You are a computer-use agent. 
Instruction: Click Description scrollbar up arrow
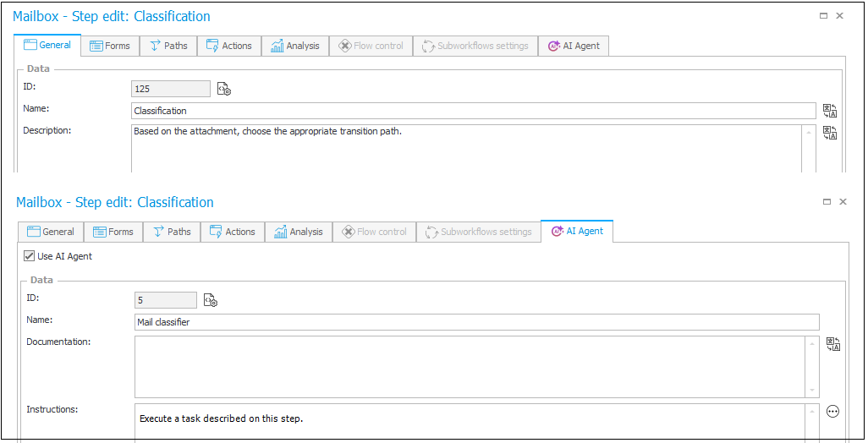[x=809, y=133]
